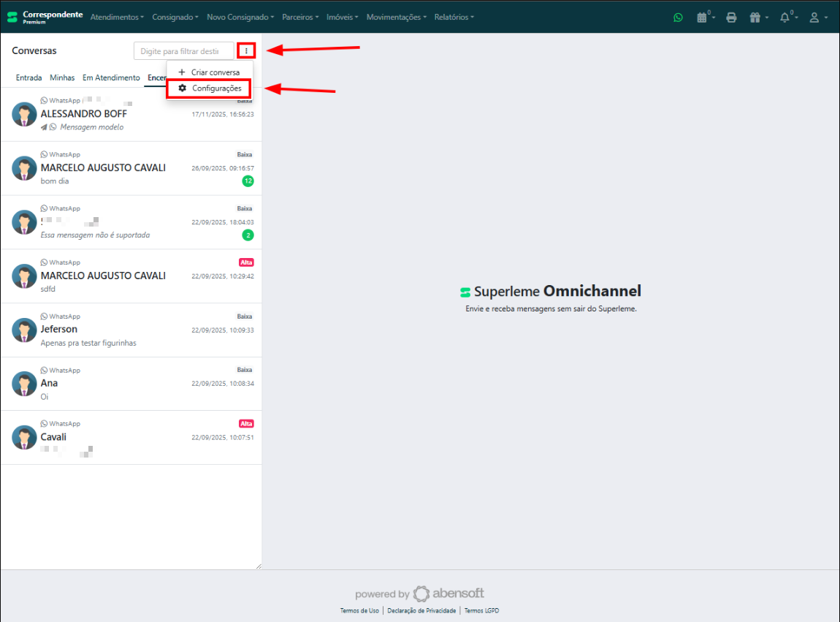Click the printer icon in header
Screen dimensions: 840x622
coord(731,18)
